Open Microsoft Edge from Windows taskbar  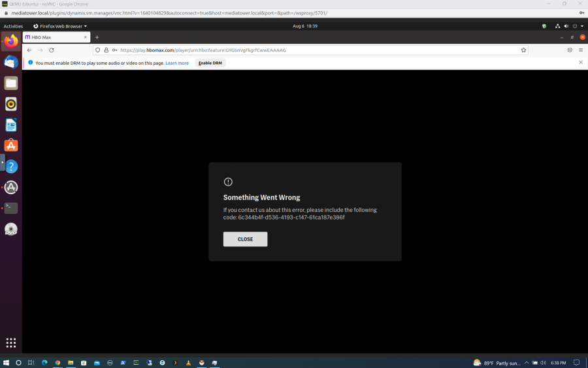(x=44, y=363)
